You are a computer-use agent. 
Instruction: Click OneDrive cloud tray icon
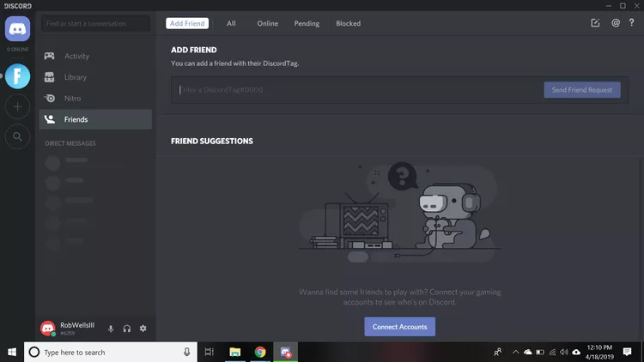(x=528, y=353)
